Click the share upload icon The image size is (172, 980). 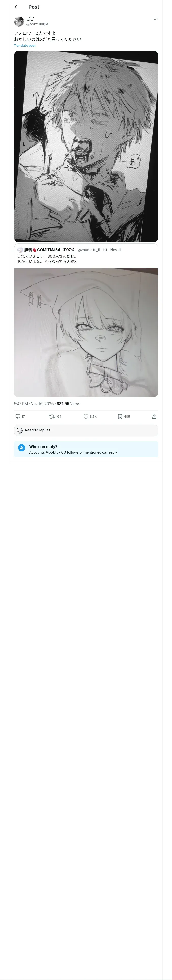pyautogui.click(x=154, y=416)
